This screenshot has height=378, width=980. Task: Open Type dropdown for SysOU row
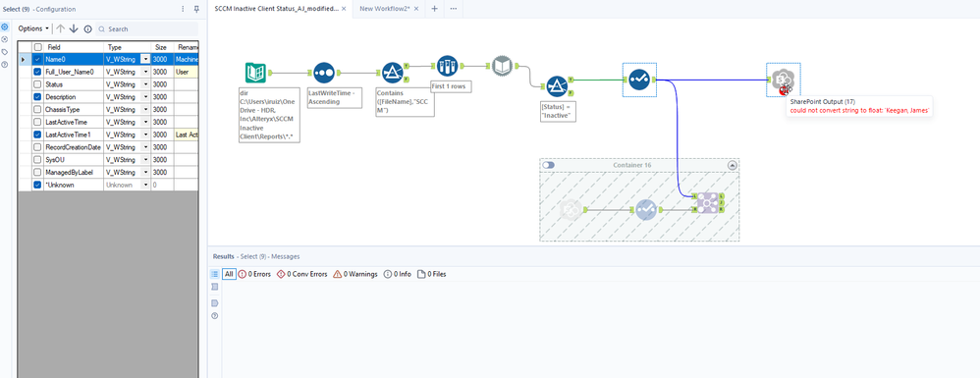[x=145, y=159]
